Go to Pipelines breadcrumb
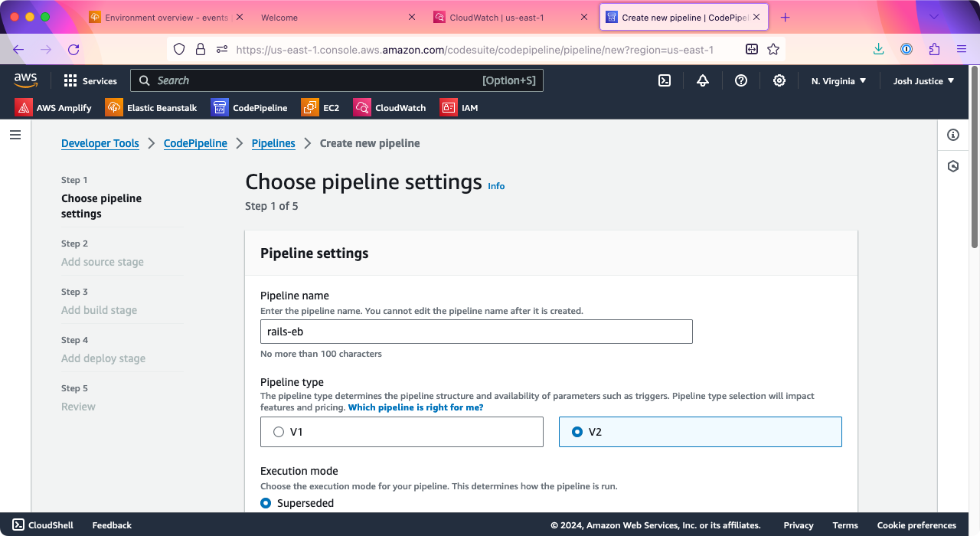The width and height of the screenshot is (980, 536). click(273, 143)
